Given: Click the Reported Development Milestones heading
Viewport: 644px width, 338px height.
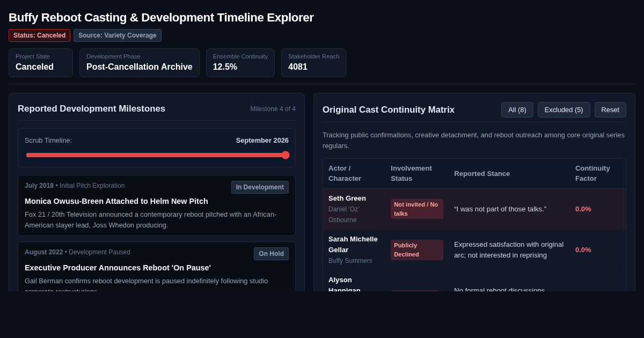Looking at the screenshot, I should click(x=91, y=109).
